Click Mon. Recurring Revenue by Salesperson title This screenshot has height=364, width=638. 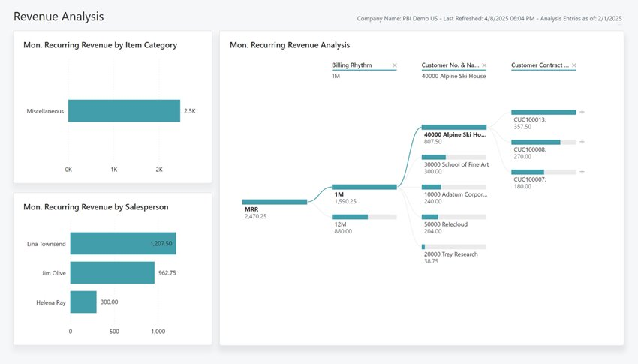coord(95,206)
